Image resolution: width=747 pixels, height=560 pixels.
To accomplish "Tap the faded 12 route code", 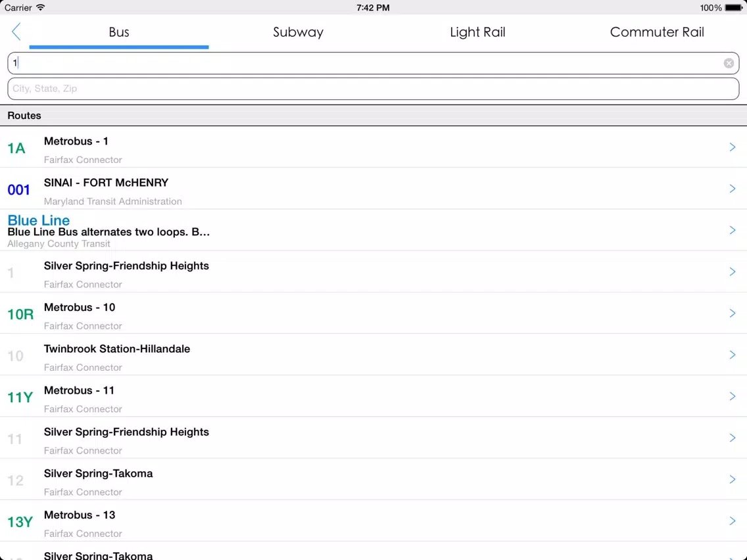I will [15, 480].
